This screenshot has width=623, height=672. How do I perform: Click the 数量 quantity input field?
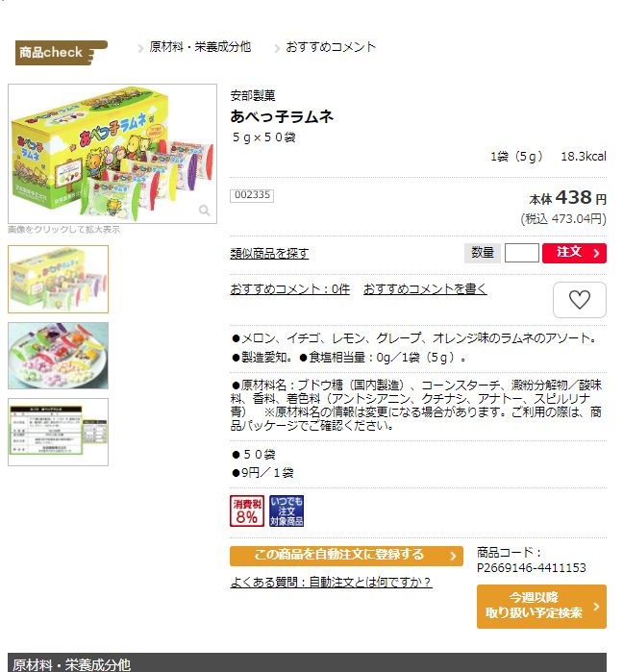coord(521,253)
